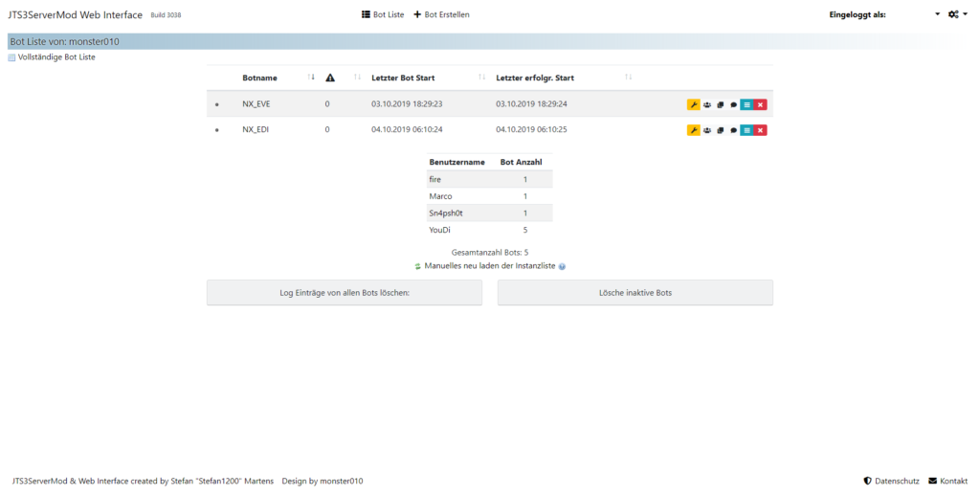This screenshot has height=495, width=980.
Task: Delete the NX_EDI bot with red X
Action: (760, 130)
